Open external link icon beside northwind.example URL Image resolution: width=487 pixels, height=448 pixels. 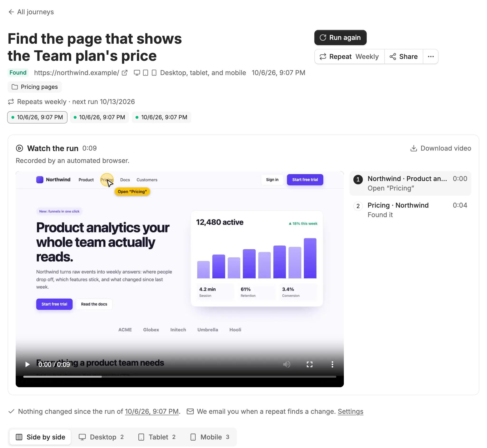click(124, 73)
